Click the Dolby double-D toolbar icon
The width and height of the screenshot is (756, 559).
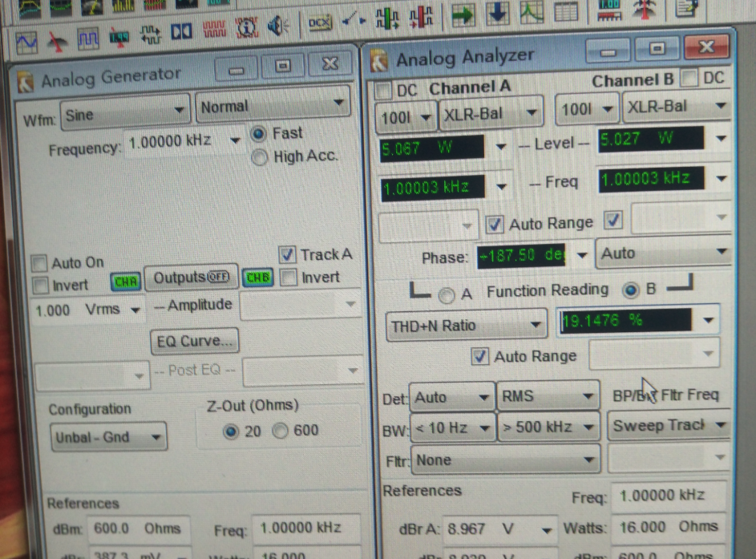pos(181,32)
